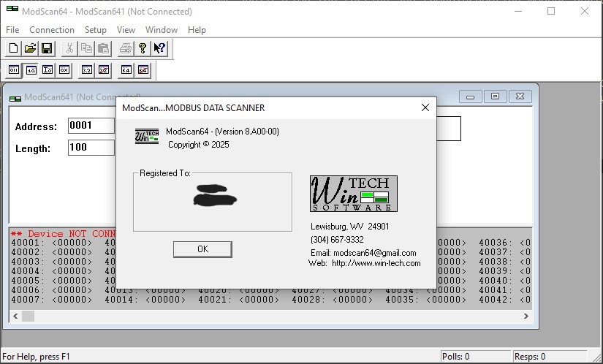The width and height of the screenshot is (603, 364).
Task: Click the 'Registered To:' group label
Action: tap(165, 173)
